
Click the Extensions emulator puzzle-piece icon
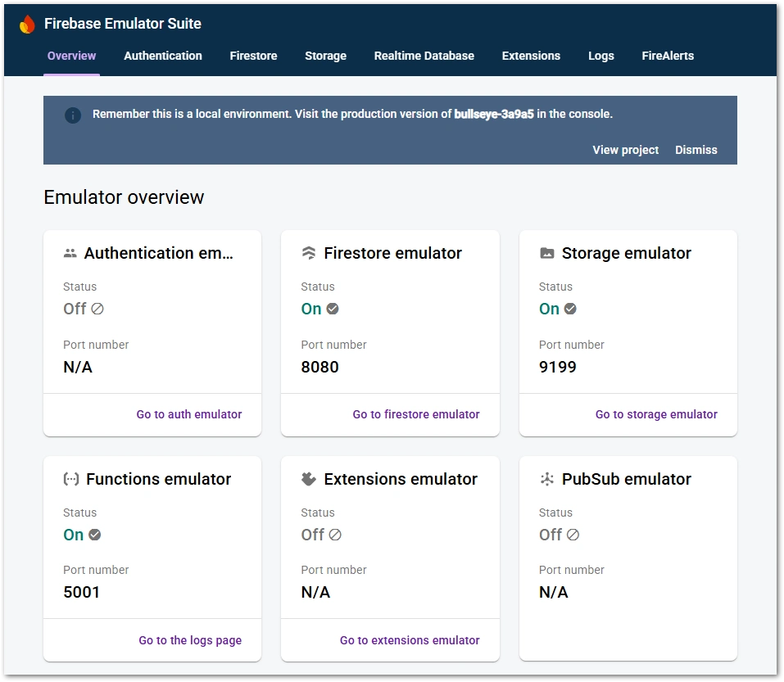[x=309, y=479]
